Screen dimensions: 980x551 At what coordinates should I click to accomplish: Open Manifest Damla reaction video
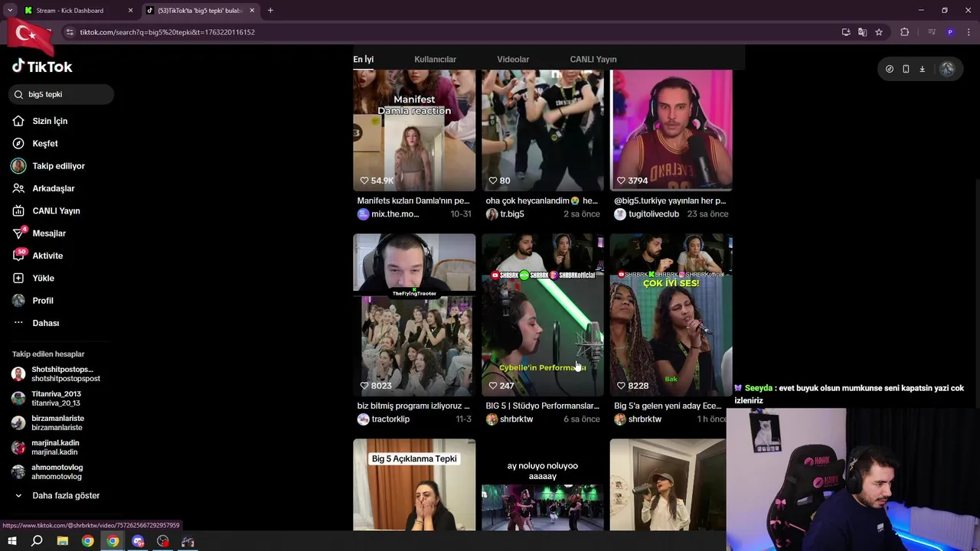pos(414,130)
